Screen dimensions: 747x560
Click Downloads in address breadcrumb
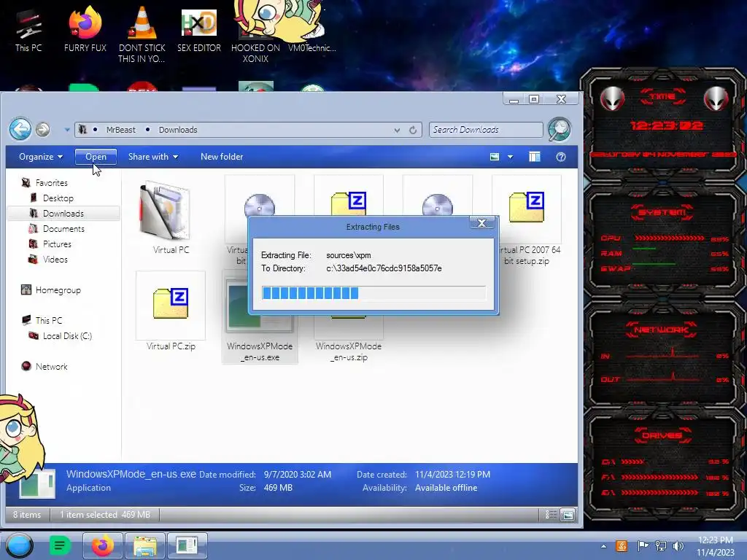tap(178, 130)
